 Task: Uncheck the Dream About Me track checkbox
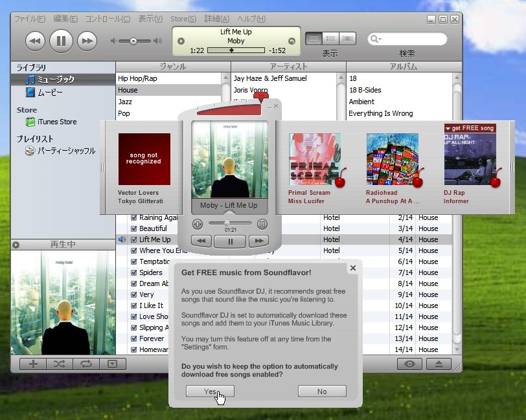(x=134, y=283)
